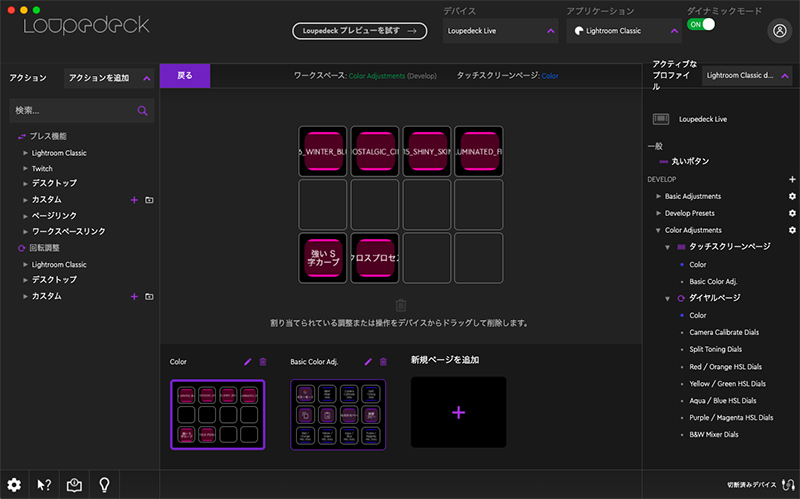Click the Loupedeck Live device icon

coord(661,119)
